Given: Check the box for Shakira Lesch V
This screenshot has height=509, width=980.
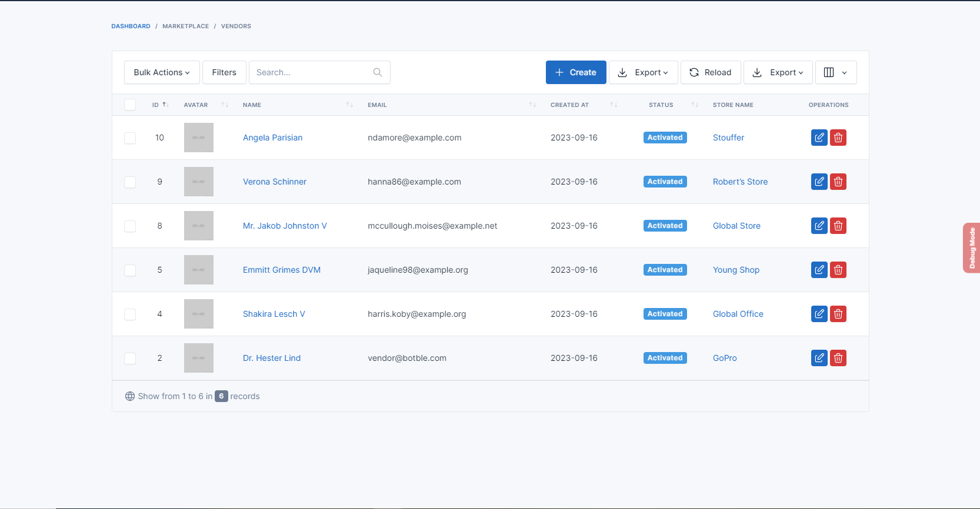Looking at the screenshot, I should point(130,314).
